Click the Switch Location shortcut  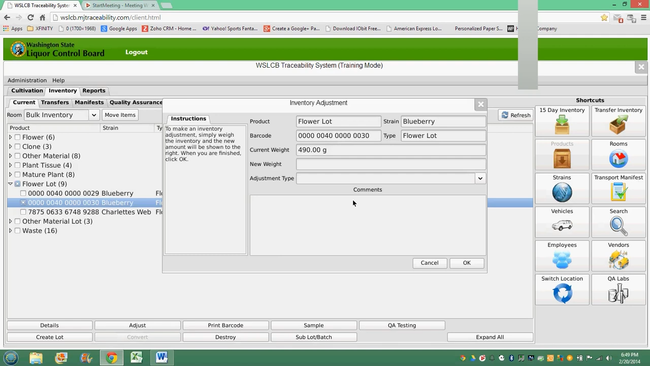pyautogui.click(x=562, y=290)
